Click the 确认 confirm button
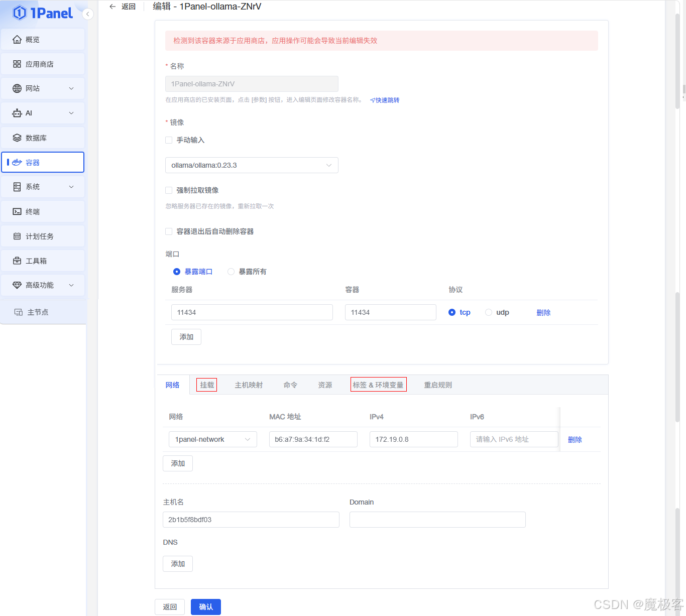Image resolution: width=686 pixels, height=616 pixels. tap(206, 607)
